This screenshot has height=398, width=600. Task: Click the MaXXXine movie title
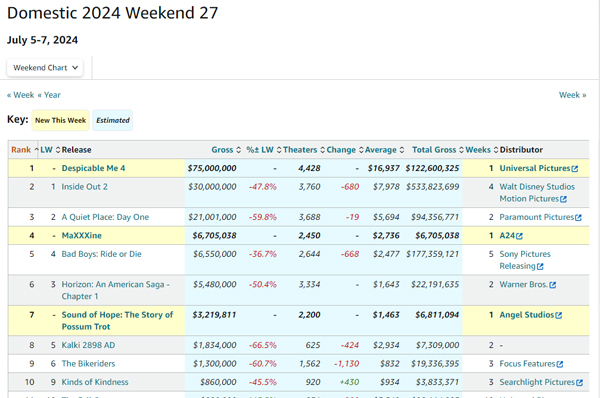coord(82,236)
